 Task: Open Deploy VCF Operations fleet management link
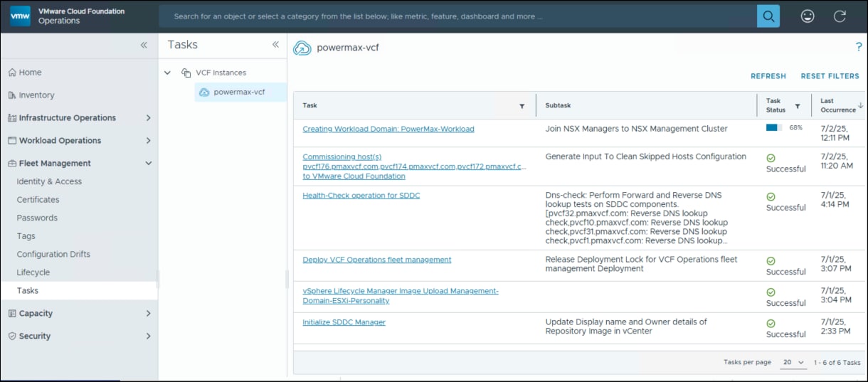(x=377, y=260)
